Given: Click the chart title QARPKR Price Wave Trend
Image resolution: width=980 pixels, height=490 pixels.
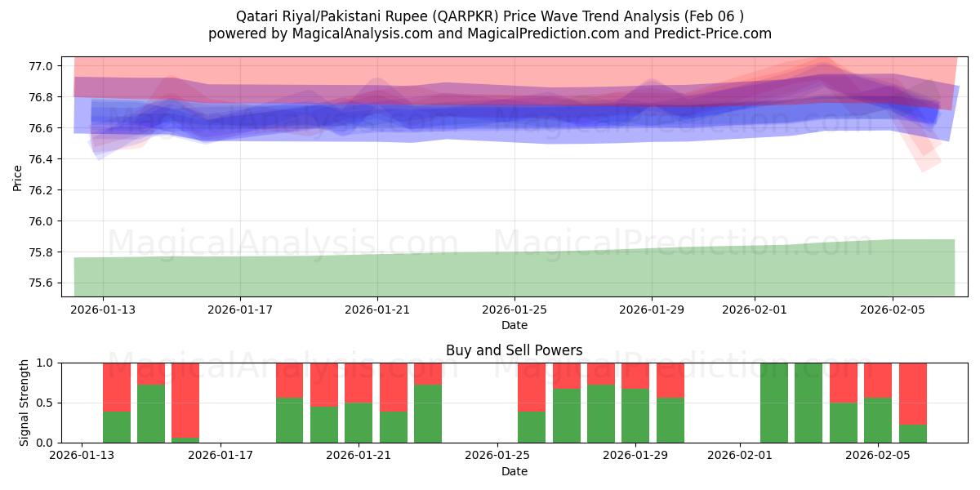Looking at the screenshot, I should coord(490,12).
